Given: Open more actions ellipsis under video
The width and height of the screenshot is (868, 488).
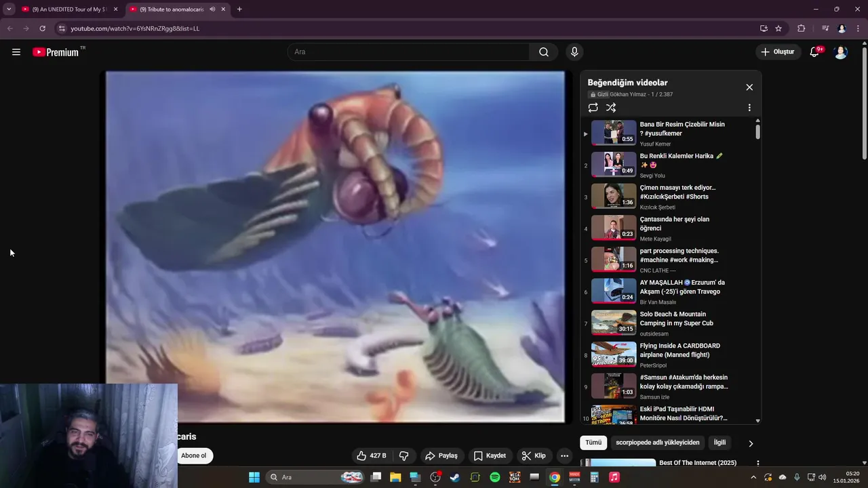Looking at the screenshot, I should 564,455.
